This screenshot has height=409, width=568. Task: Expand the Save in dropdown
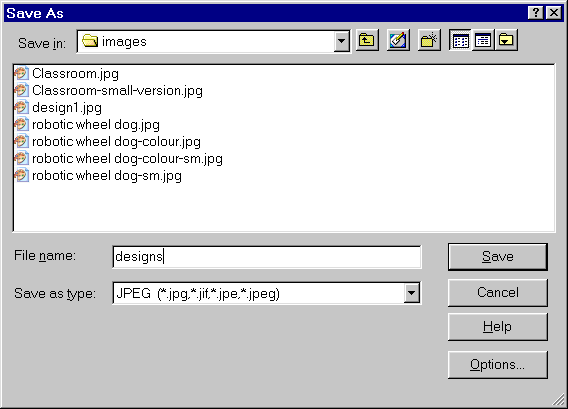(342, 42)
